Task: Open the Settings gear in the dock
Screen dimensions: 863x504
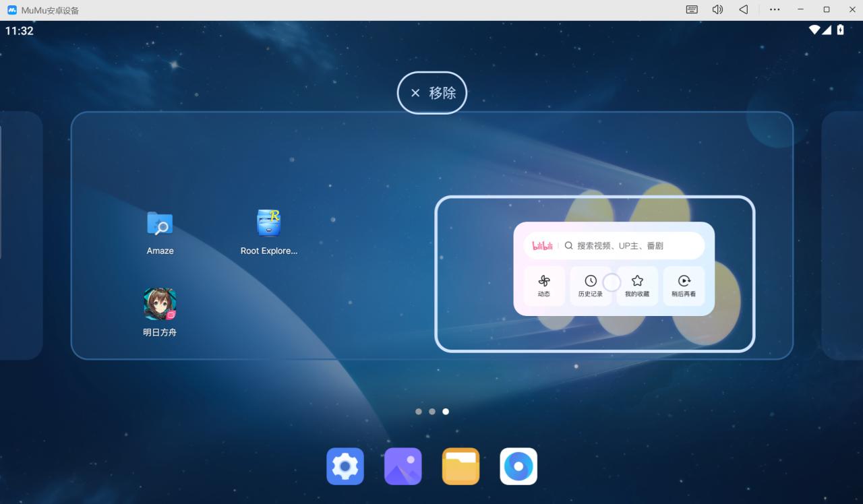Action: [345, 466]
